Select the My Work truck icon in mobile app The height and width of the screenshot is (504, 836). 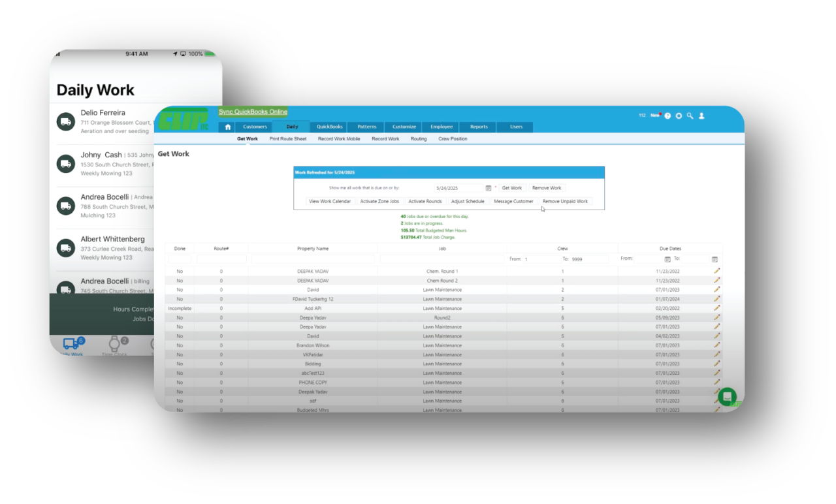coord(72,345)
